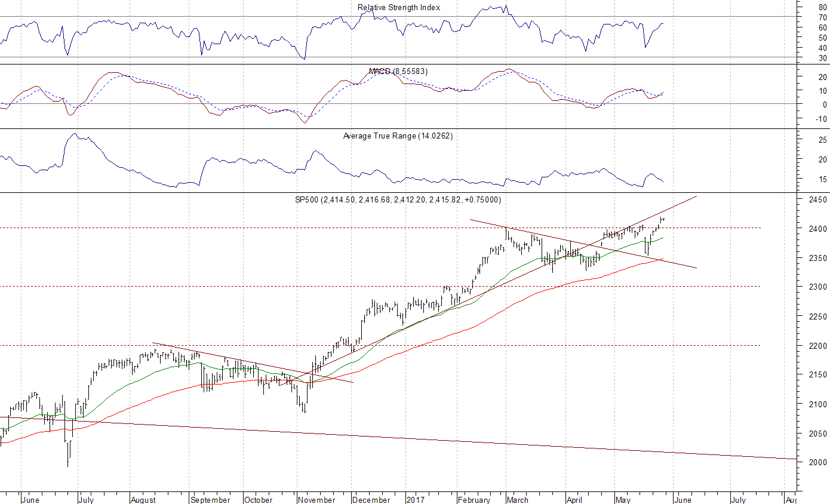
Task: Click the April month label
Action: tap(574, 500)
